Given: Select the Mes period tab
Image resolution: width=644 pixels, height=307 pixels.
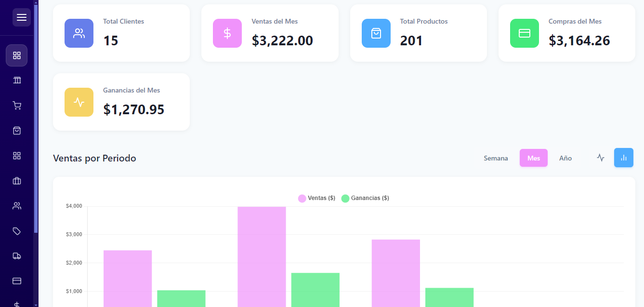Looking at the screenshot, I should tap(533, 158).
